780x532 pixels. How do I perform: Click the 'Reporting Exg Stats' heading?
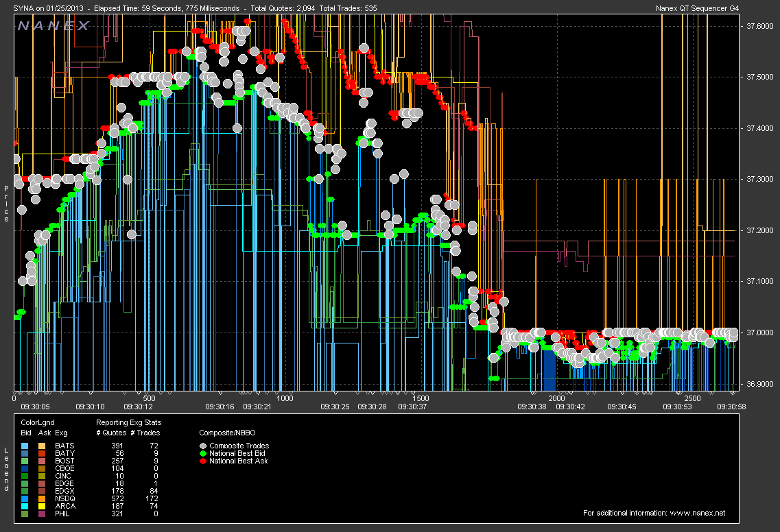tap(128, 422)
